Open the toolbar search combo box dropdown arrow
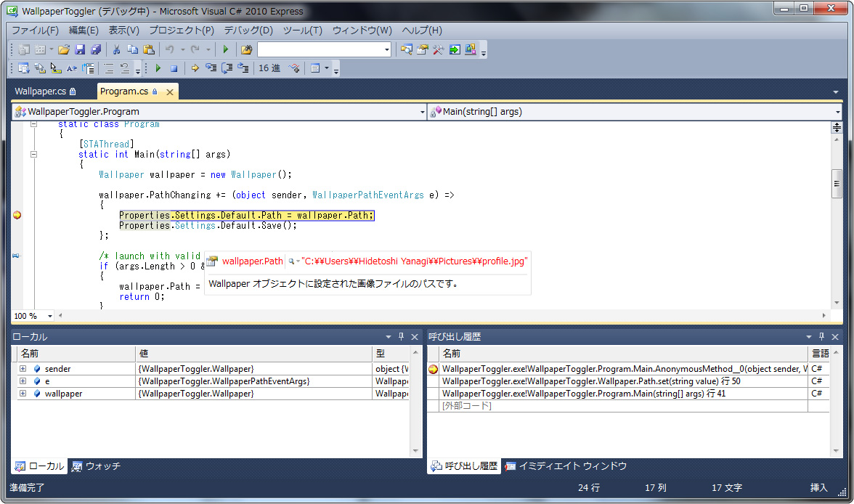The height and width of the screenshot is (504, 854). click(x=386, y=49)
